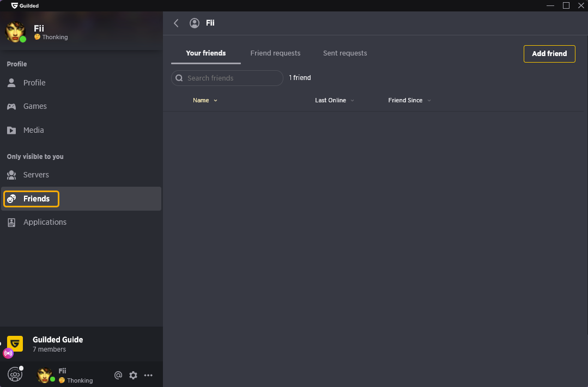Click the 1 friend count text
Viewport: 588px width, 387px height.
[300, 77]
